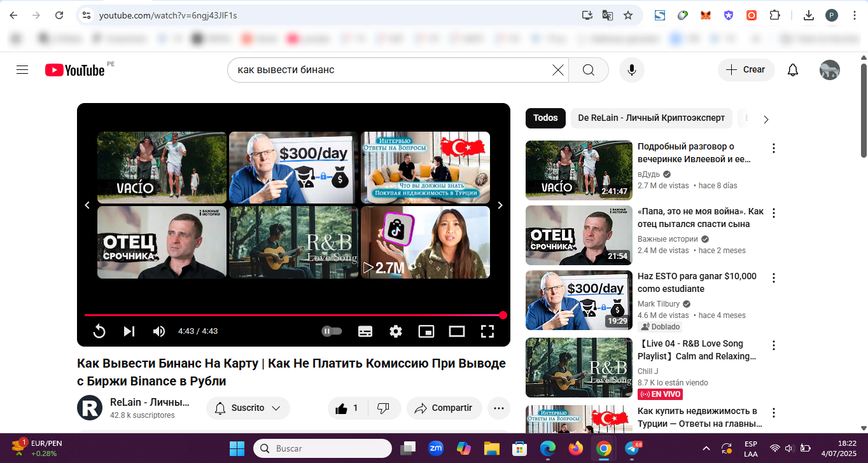868x463 pixels.
Task: Open player settings gear
Action: 396,331
